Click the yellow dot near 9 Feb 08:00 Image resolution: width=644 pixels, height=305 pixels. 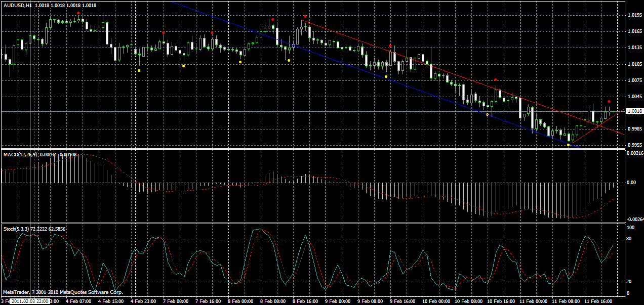click(385, 75)
